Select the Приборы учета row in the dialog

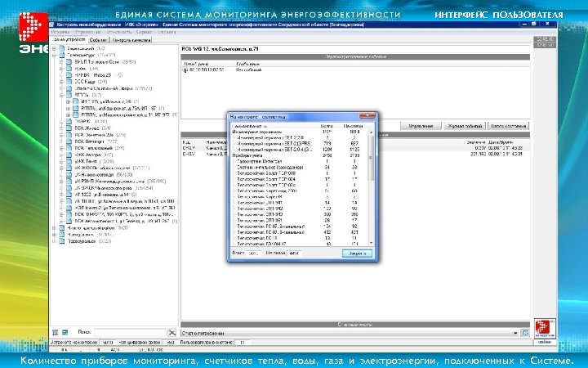299,155
